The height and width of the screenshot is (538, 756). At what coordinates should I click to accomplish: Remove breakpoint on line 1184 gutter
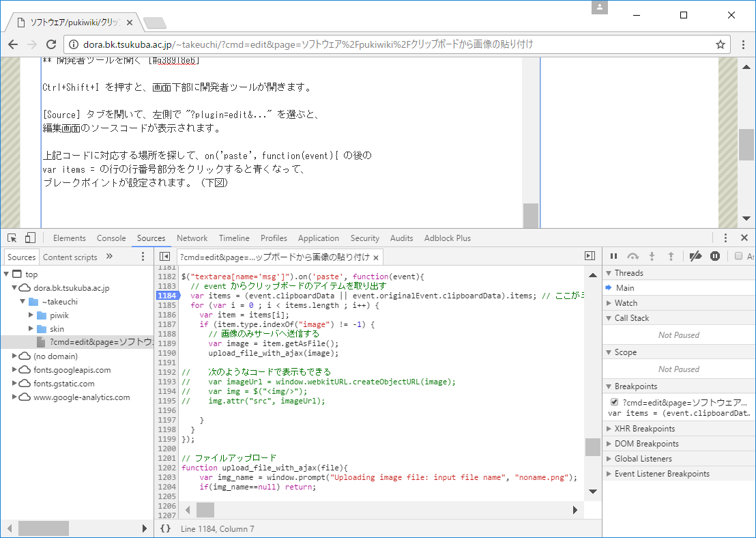click(166, 296)
